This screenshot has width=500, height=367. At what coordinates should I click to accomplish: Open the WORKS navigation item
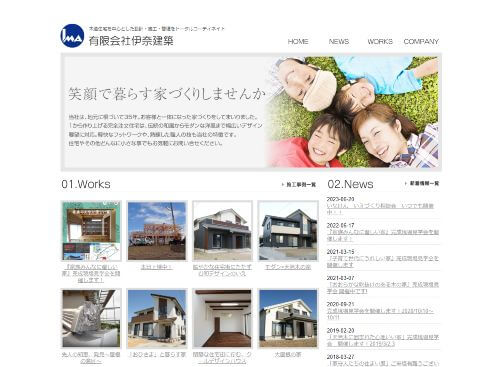tap(380, 42)
